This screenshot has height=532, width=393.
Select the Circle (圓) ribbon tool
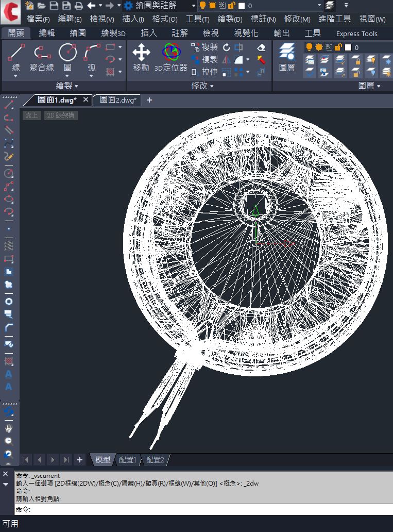(x=67, y=58)
